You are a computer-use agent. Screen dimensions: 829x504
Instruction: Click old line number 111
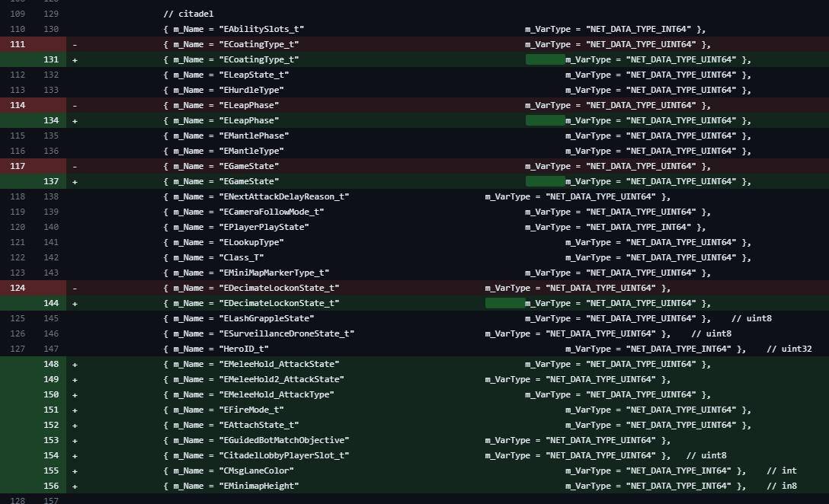tap(18, 44)
